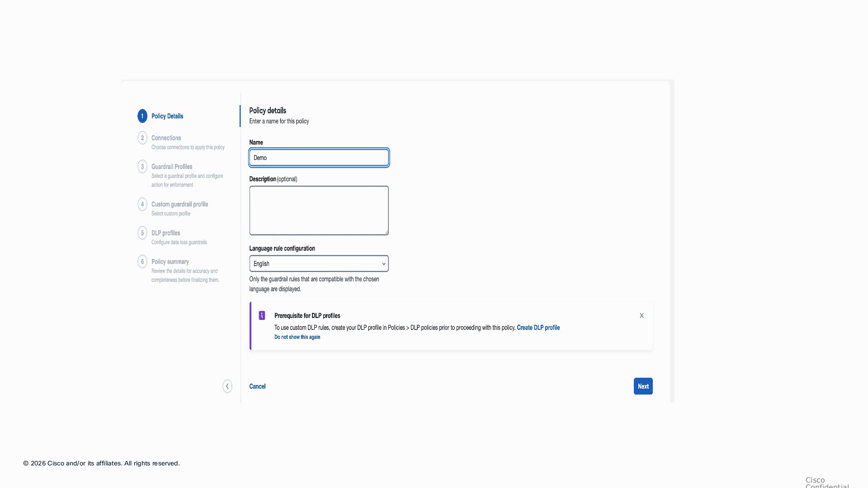Click 'Configure data loss guardrails' text
868x488 pixels.
pos(179,242)
